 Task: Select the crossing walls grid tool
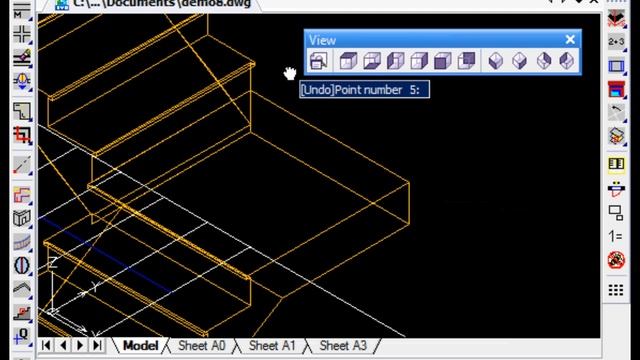point(22,34)
